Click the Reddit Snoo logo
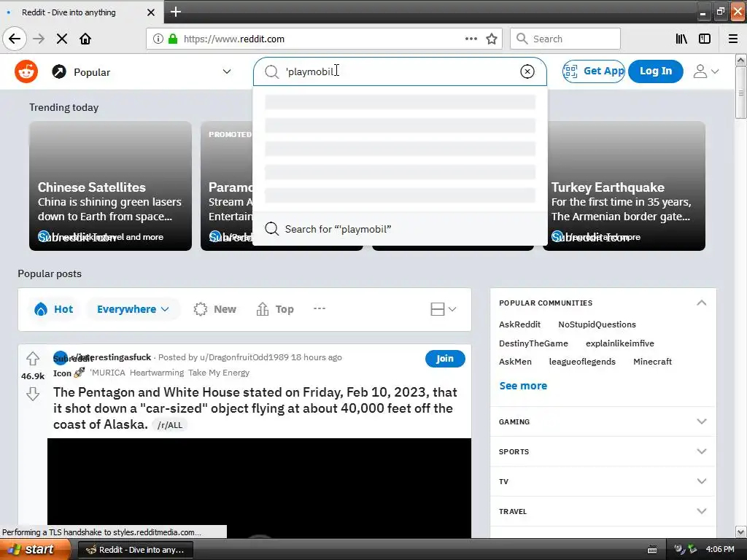 coord(26,72)
